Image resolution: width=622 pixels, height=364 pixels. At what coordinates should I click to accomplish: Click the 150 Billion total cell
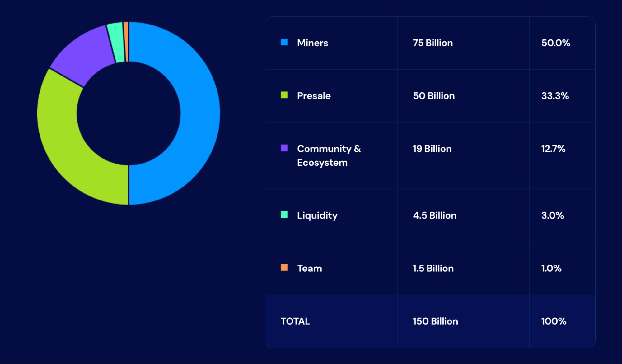coord(435,321)
